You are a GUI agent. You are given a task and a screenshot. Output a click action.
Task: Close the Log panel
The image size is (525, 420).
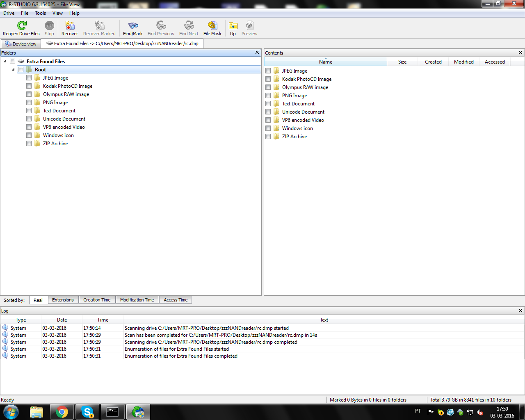pos(520,310)
